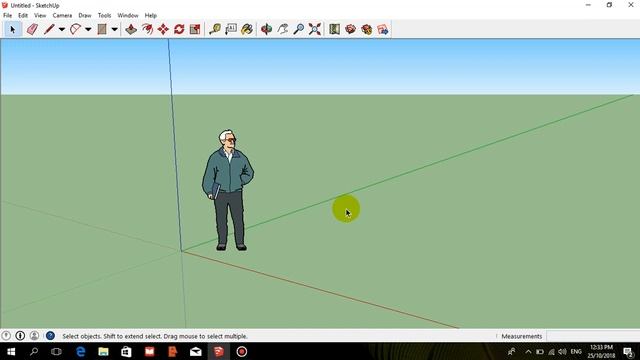640x360 pixels.
Task: Select the Orbit tool
Action: pos(267,29)
